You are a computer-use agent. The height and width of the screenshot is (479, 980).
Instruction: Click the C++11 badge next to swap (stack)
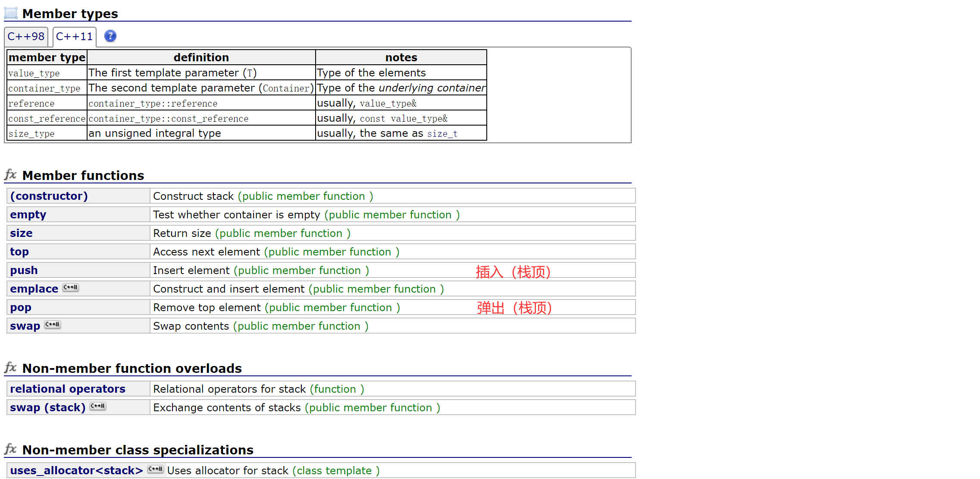[x=98, y=406]
